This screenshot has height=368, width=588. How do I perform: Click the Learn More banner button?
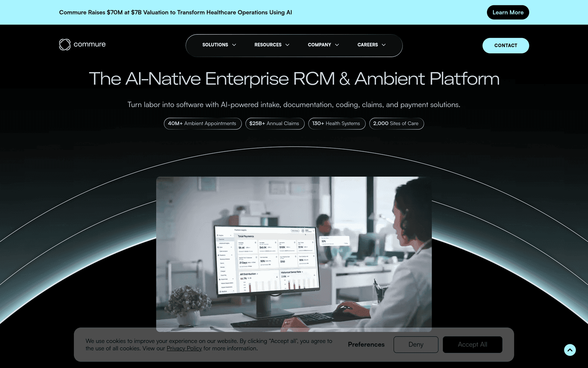click(508, 12)
